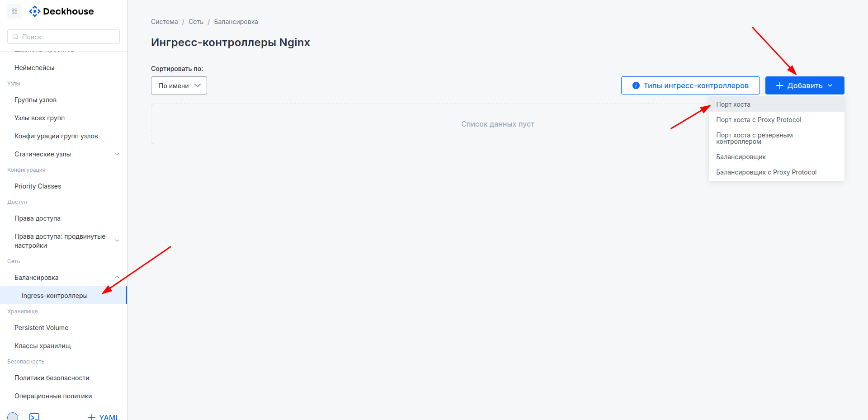
Task: Click the user avatar circle icon
Action: coord(13,416)
